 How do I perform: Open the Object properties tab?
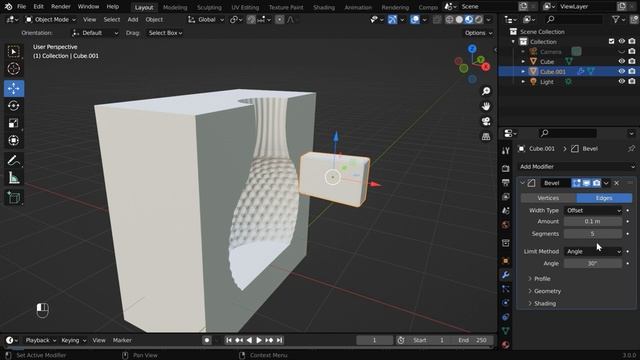(x=506, y=260)
